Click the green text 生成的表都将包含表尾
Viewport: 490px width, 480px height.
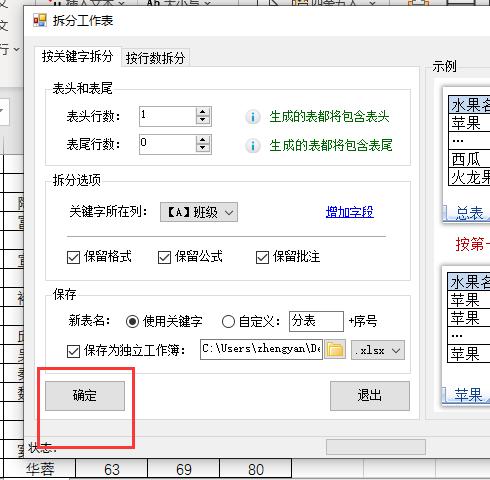tap(331, 145)
